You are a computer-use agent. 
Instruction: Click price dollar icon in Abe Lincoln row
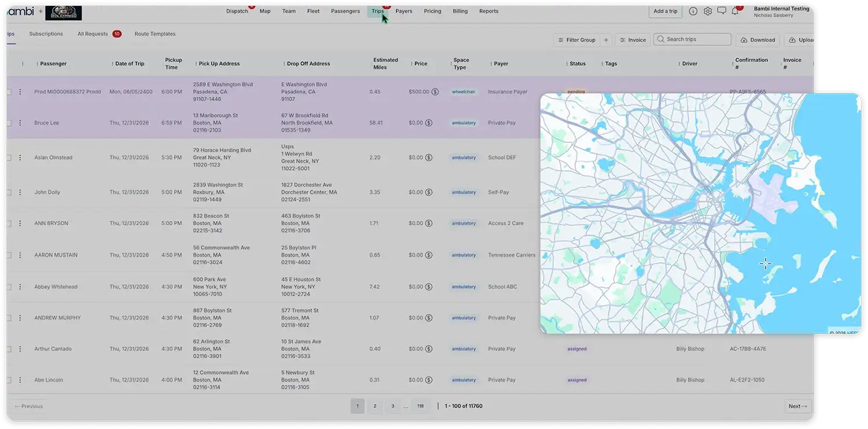coord(429,380)
